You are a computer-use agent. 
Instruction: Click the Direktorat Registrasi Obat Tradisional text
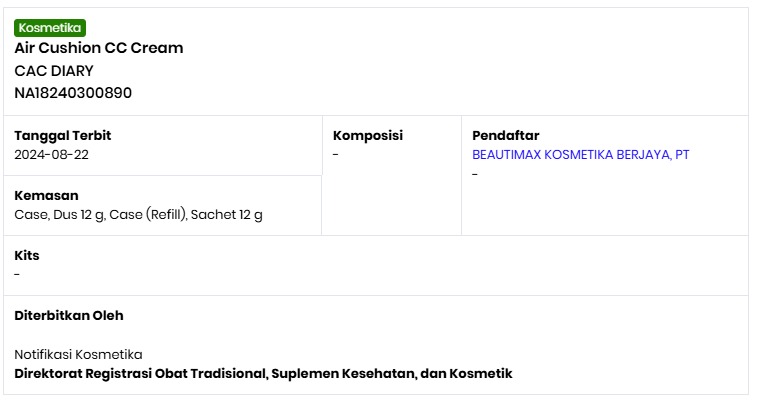pyautogui.click(x=140, y=374)
